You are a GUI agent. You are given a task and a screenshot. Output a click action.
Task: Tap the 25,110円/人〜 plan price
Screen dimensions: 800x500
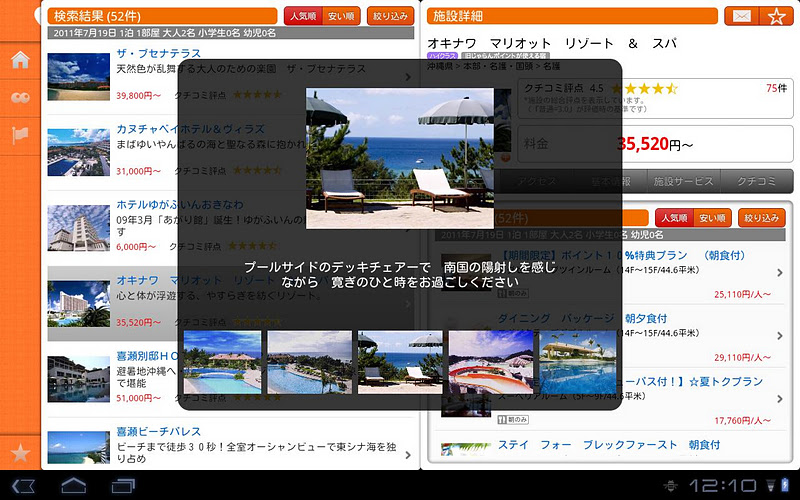coord(742,294)
